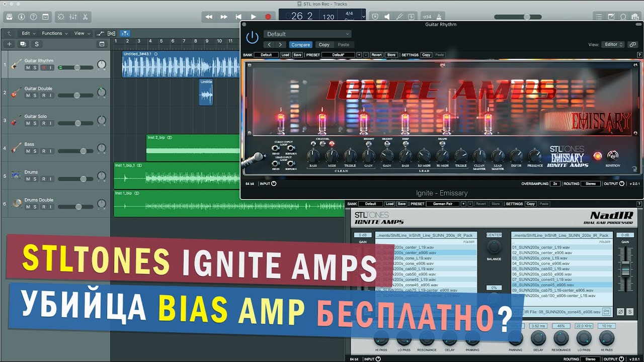Open Quick Help question mark icon
Image resolution: width=644 pixels, height=362 pixels.
coord(33,17)
